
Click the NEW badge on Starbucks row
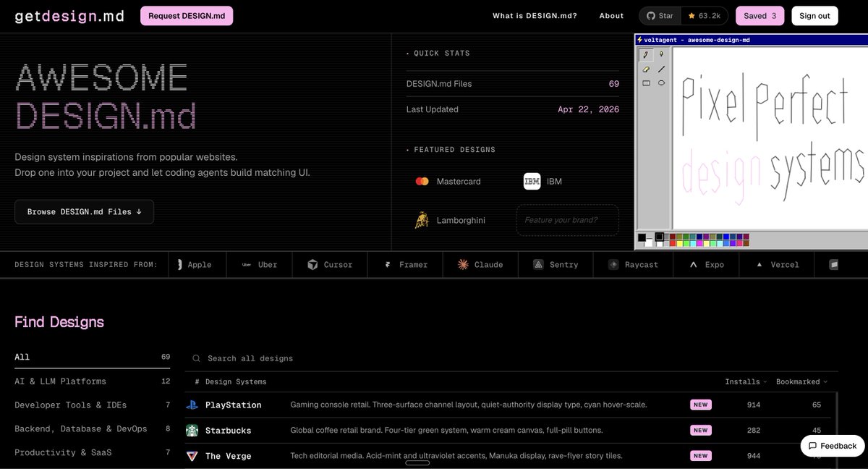[700, 431]
